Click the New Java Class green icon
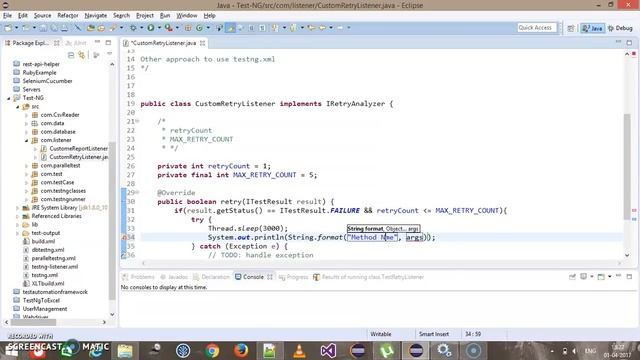The width and height of the screenshot is (640, 360). [x=199, y=28]
